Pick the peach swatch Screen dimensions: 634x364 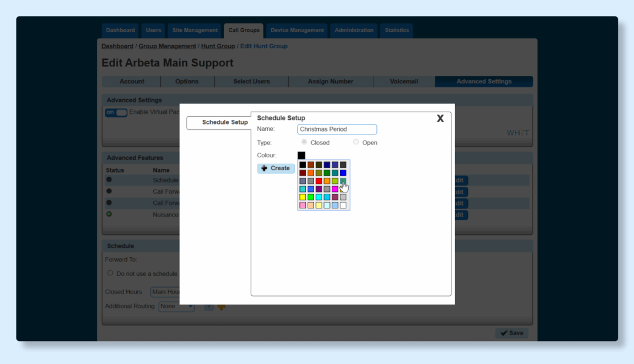[311, 205]
